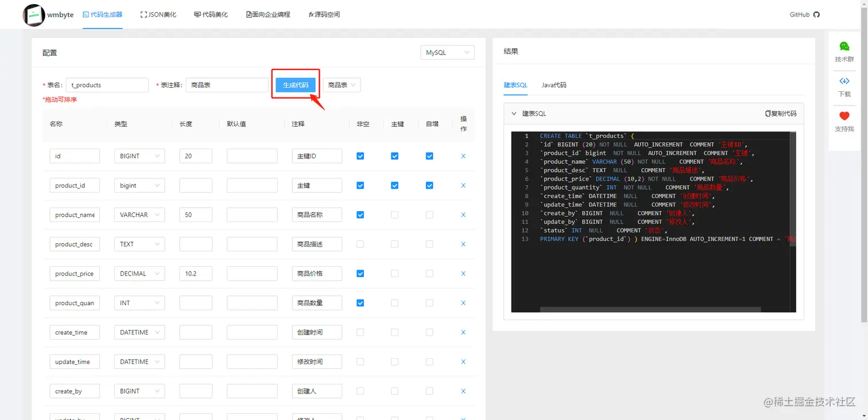Image resolution: width=868 pixels, height=420 pixels.
Task: Open the VARCHAR type dropdown
Action: point(139,215)
